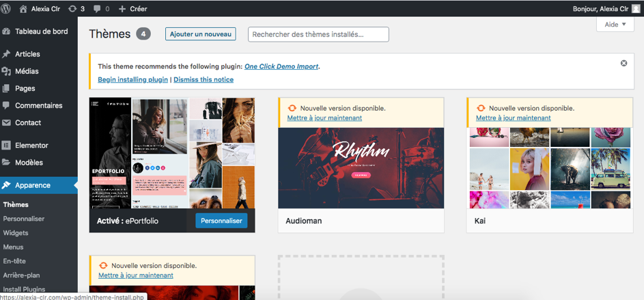Click update icon on Audioman theme
644x300 pixels.
pyautogui.click(x=291, y=109)
